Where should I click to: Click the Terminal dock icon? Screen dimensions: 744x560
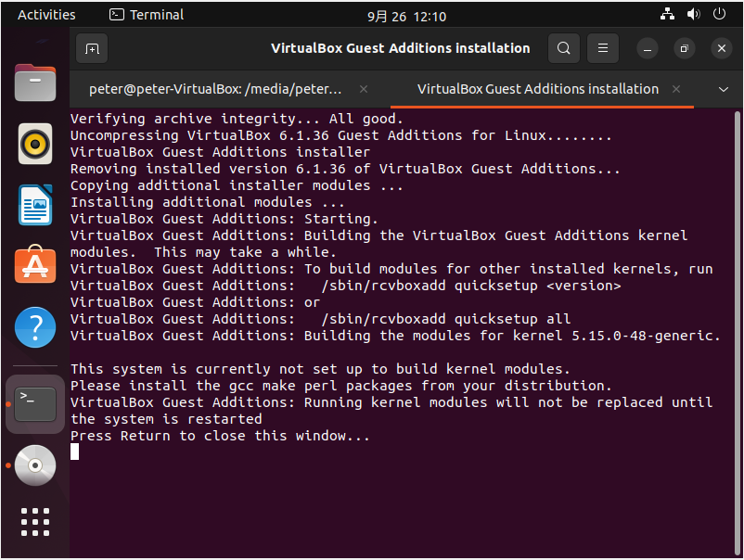[x=35, y=404]
